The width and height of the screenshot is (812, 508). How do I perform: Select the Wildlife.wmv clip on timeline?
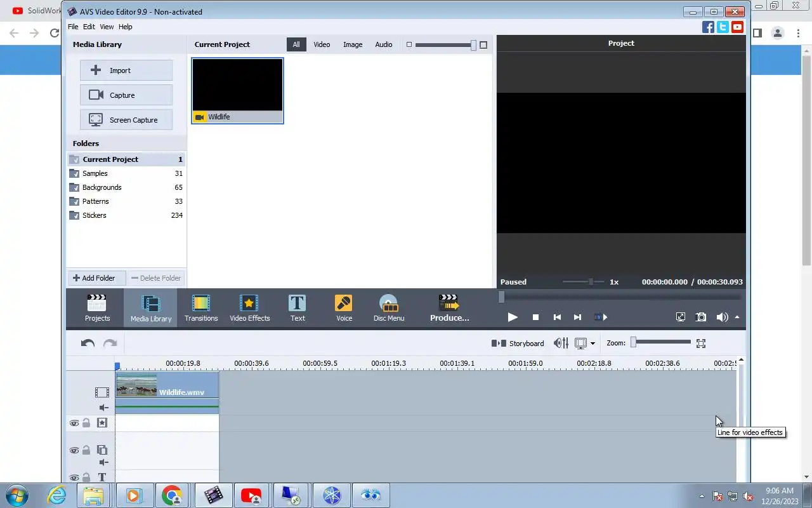pyautogui.click(x=167, y=392)
